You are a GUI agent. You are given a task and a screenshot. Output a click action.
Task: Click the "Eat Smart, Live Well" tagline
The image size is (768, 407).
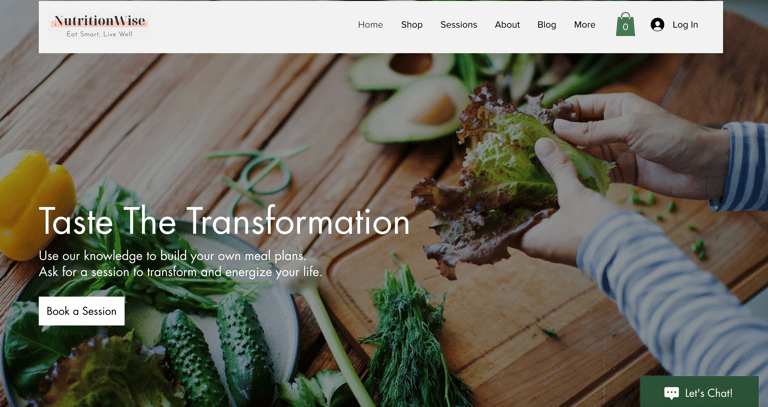(99, 34)
